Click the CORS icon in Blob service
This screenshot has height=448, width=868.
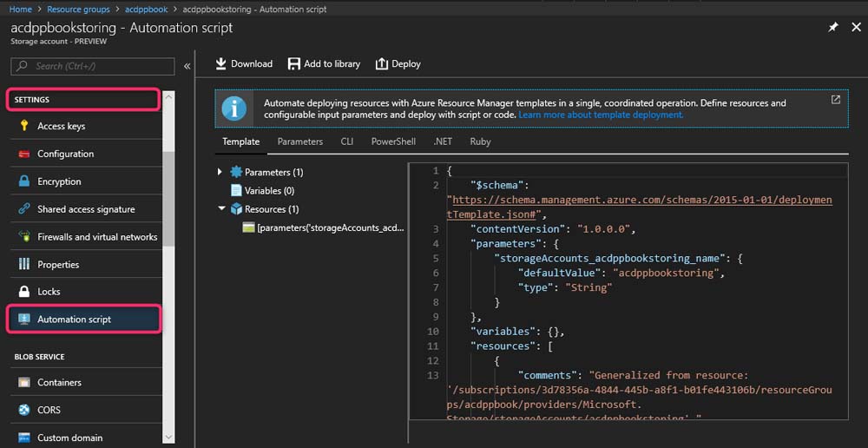[x=23, y=410]
